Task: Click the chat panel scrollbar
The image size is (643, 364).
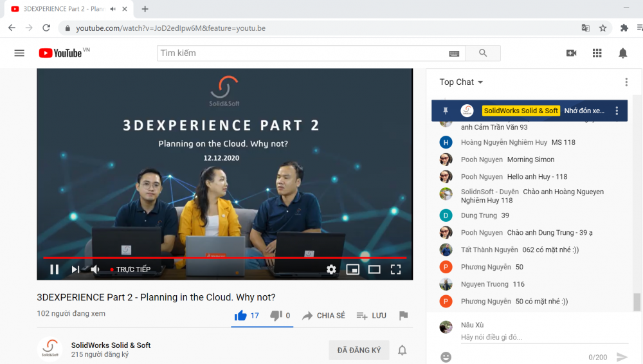Action: point(637,302)
